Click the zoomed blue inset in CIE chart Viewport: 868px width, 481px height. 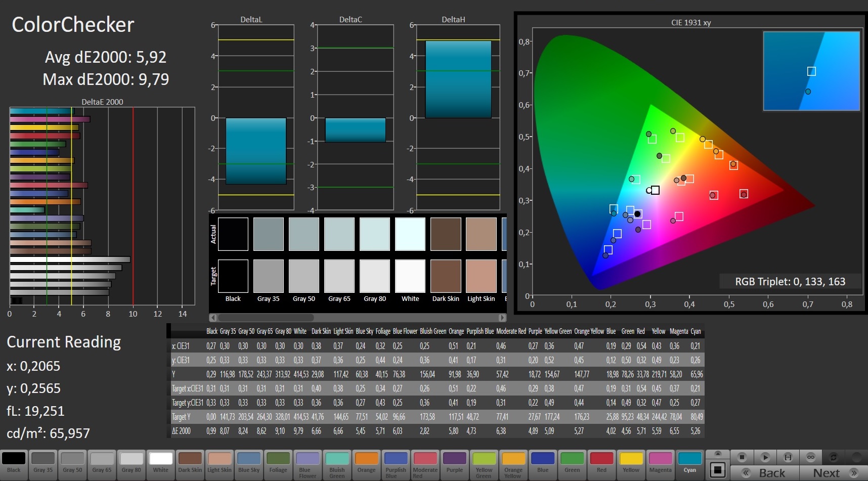click(x=811, y=71)
